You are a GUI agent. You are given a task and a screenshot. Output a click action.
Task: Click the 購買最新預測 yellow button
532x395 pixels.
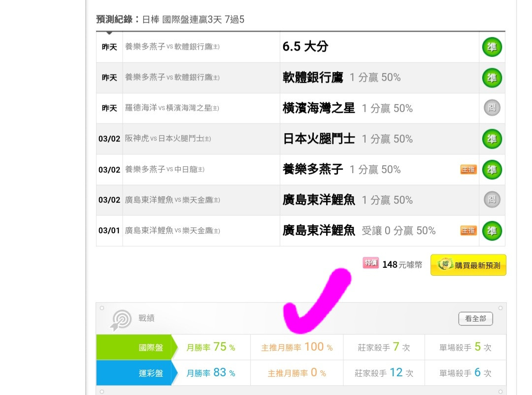pyautogui.click(x=468, y=265)
